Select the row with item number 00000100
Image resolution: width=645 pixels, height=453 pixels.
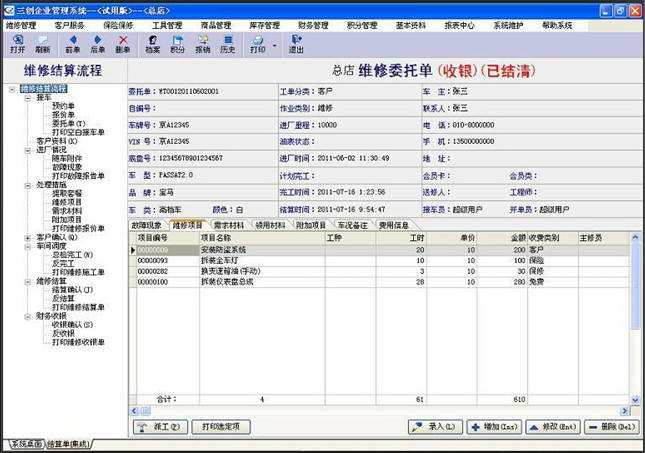[379, 282]
